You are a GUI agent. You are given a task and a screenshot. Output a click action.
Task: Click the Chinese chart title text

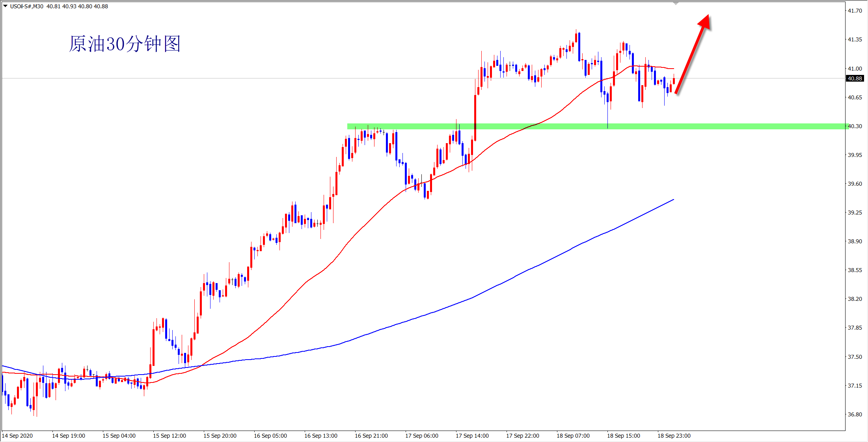click(x=125, y=44)
